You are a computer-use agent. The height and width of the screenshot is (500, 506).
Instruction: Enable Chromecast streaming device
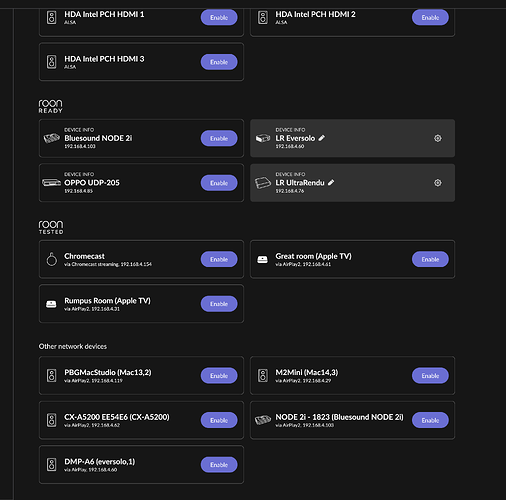[x=219, y=259]
